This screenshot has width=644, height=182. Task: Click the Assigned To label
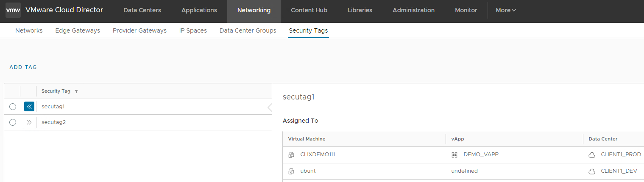tap(300, 121)
